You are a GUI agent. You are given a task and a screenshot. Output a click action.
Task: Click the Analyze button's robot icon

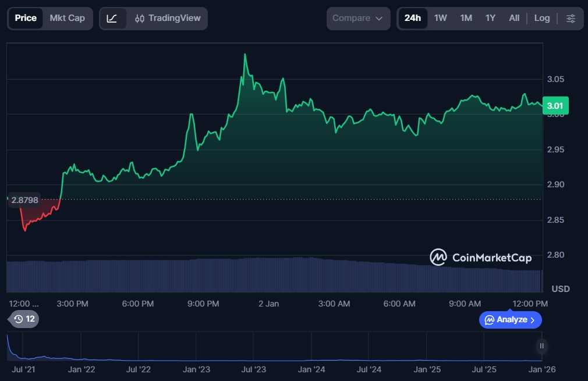489,319
